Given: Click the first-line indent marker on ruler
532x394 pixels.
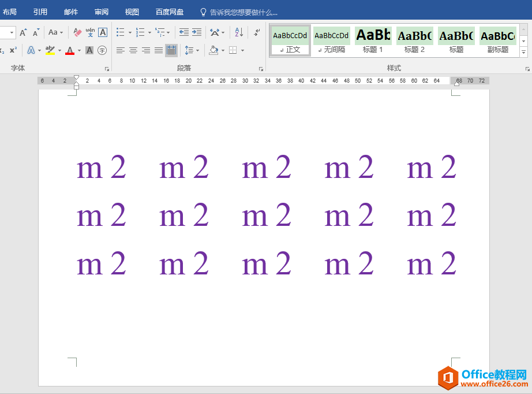Looking at the screenshot, I should point(76,77).
